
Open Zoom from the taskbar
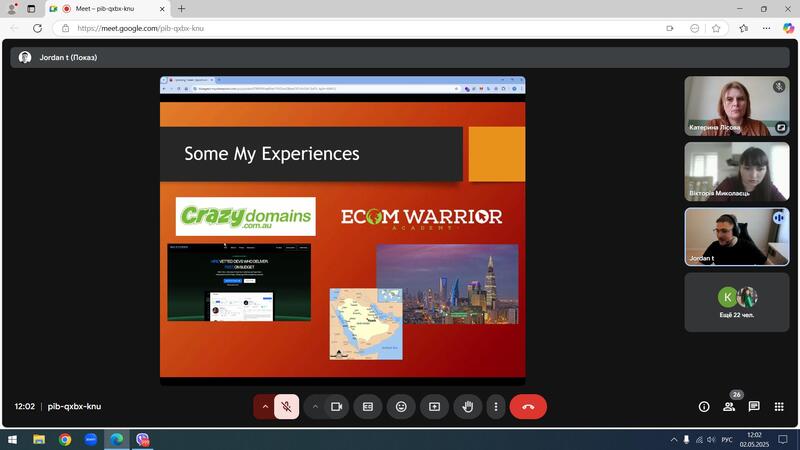91,439
